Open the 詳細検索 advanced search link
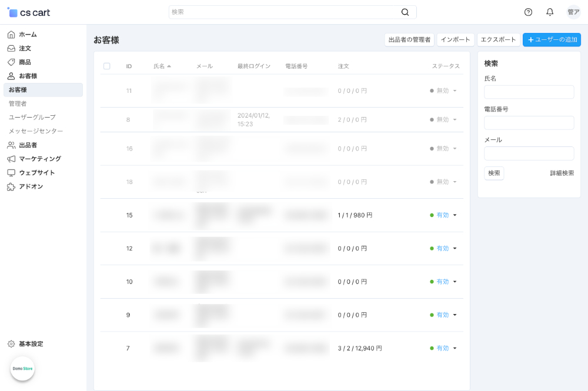The image size is (588, 391). click(x=562, y=173)
